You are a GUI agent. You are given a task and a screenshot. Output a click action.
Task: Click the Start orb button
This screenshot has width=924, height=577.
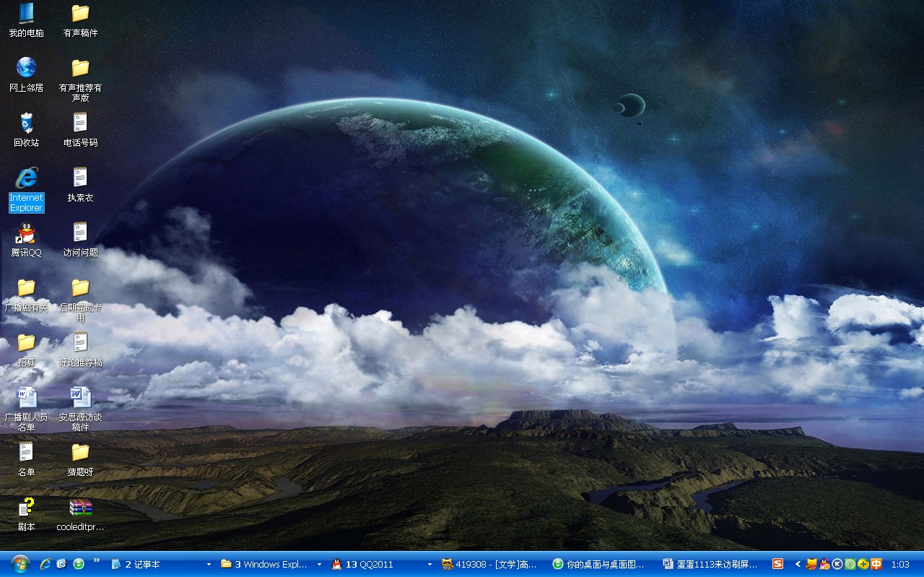point(19,564)
